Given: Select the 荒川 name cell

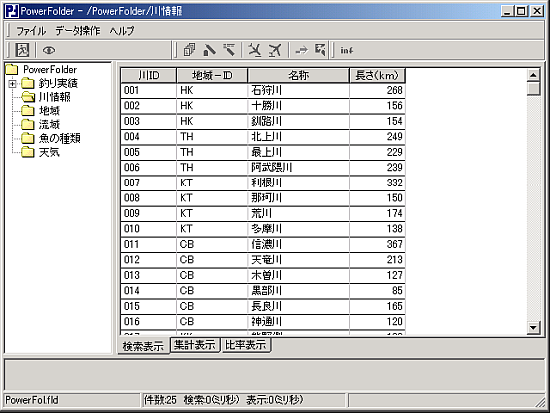Looking at the screenshot, I should [x=299, y=213].
